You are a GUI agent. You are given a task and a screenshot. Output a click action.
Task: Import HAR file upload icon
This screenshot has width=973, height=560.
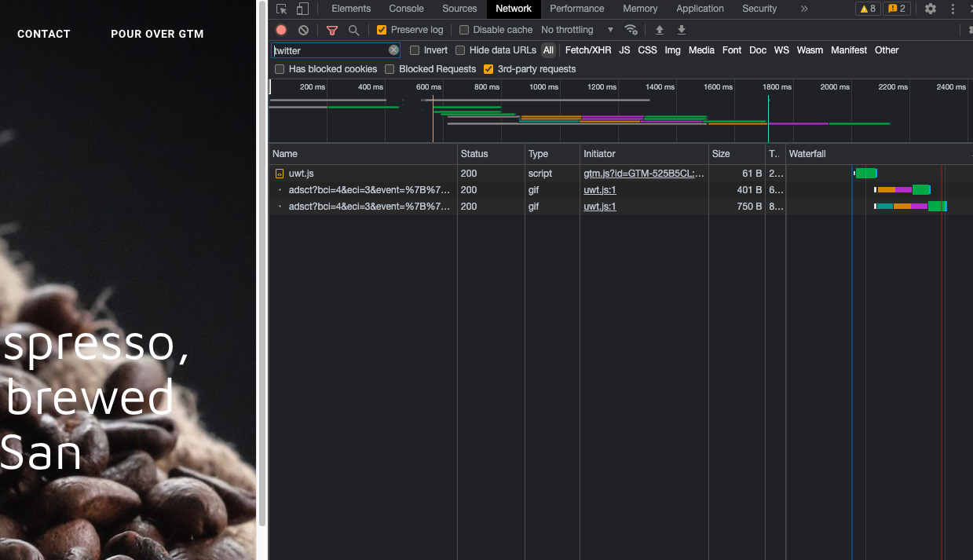pos(660,30)
